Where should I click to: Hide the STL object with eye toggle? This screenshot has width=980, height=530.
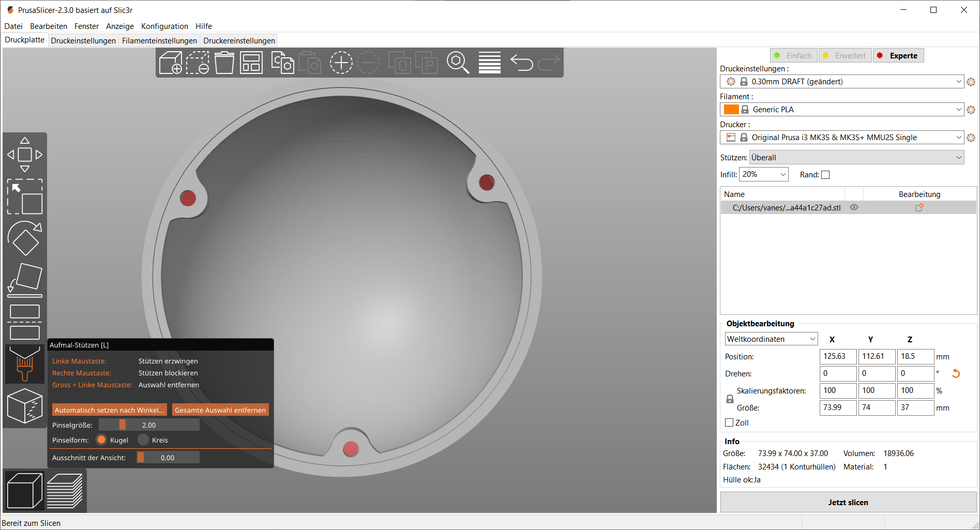coord(853,207)
